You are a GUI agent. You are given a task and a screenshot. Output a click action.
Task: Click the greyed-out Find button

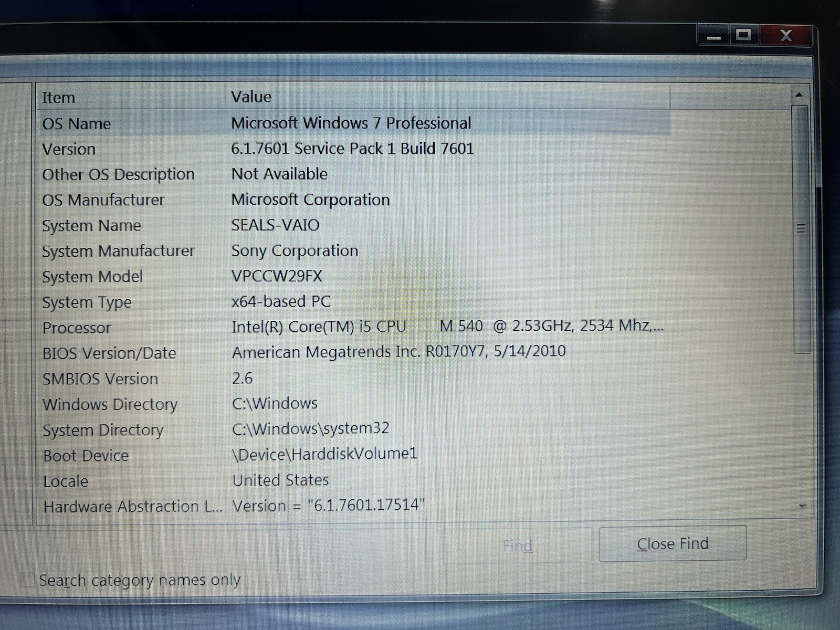(517, 546)
